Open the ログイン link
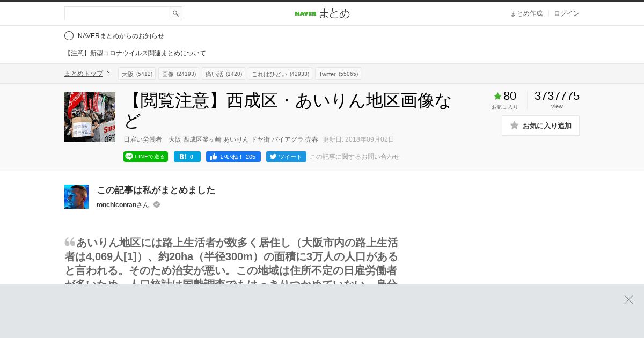 tap(567, 13)
